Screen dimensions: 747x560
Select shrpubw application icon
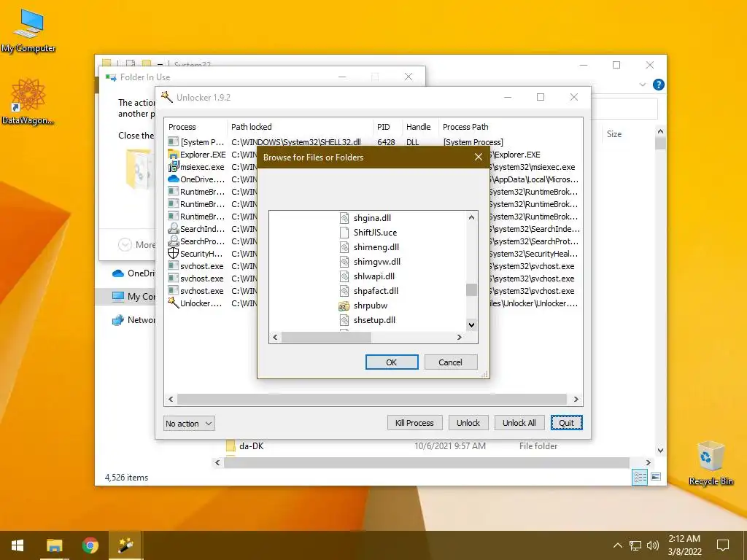tap(344, 306)
